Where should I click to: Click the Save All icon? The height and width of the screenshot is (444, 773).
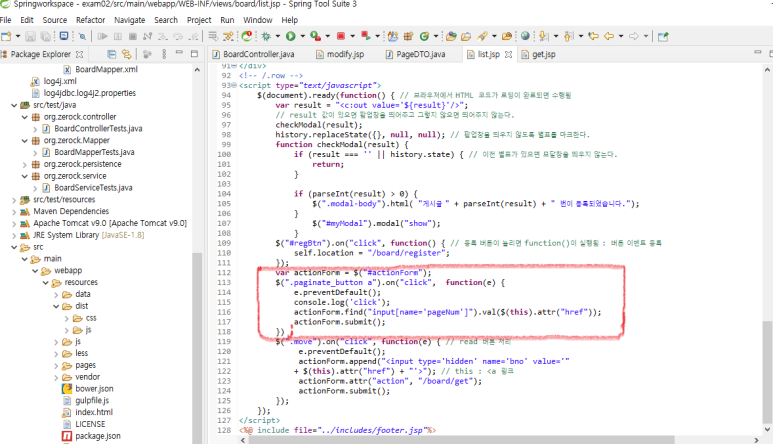click(x=45, y=36)
